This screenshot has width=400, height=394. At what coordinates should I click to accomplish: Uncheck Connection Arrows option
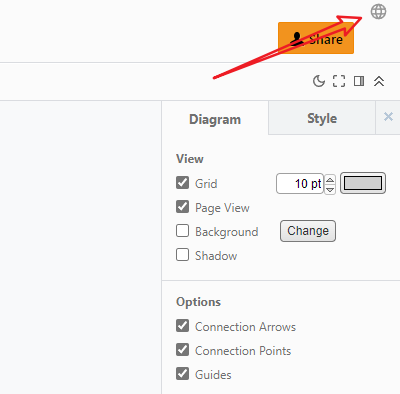[182, 326]
